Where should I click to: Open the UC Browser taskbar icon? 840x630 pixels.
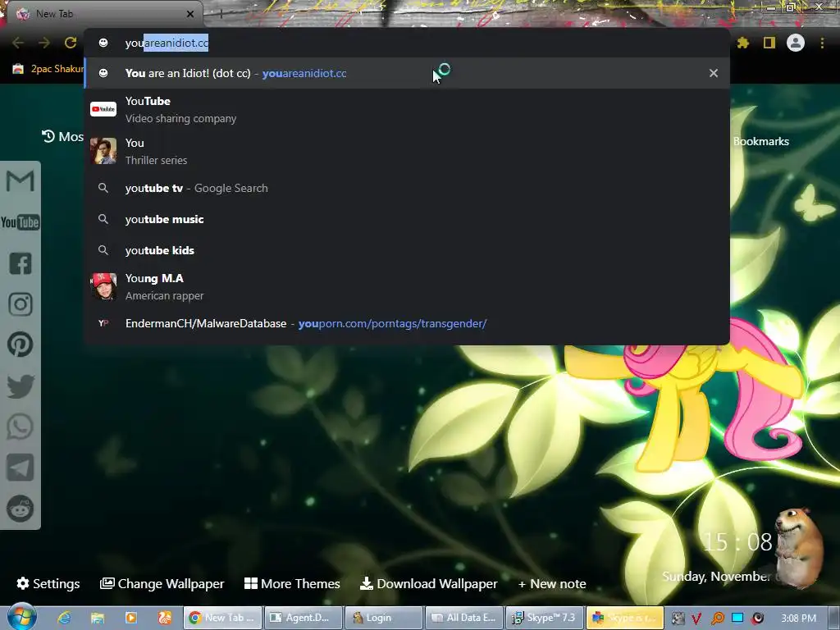coord(165,618)
